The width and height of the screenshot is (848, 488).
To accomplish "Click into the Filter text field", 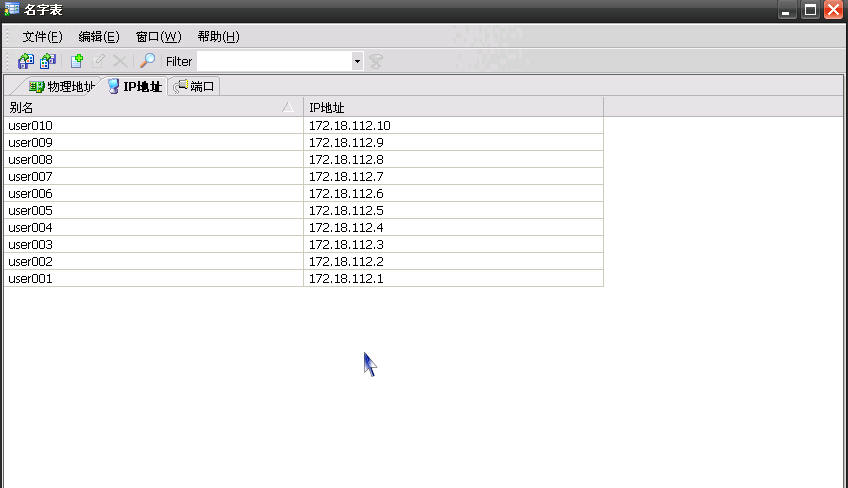I will 274,61.
